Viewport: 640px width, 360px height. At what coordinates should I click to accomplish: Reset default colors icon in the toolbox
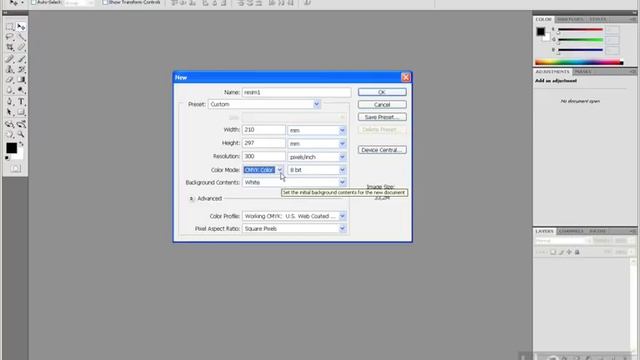(x=7, y=158)
